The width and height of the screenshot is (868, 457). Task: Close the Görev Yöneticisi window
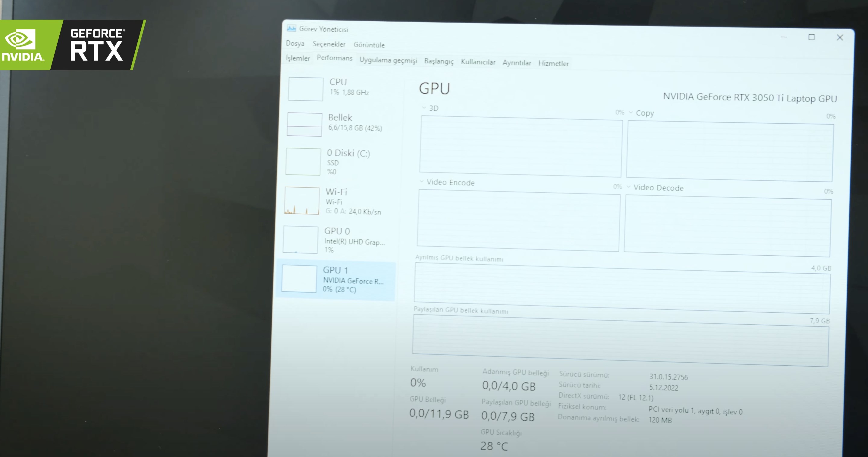[840, 37]
